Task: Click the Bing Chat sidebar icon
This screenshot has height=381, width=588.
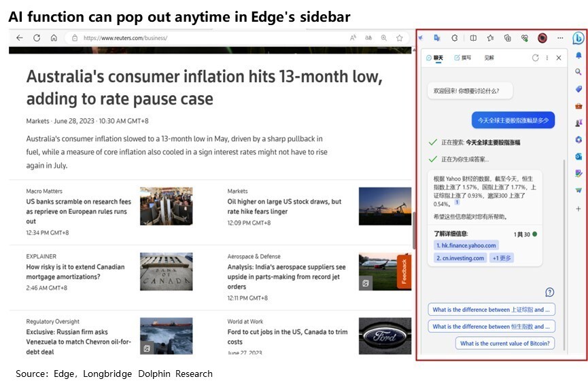Action: click(x=578, y=38)
